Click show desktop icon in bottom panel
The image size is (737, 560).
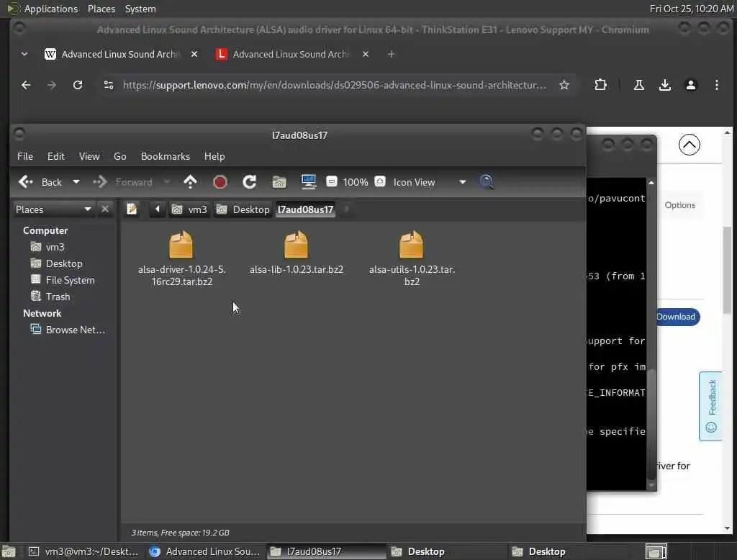[x=9, y=551]
